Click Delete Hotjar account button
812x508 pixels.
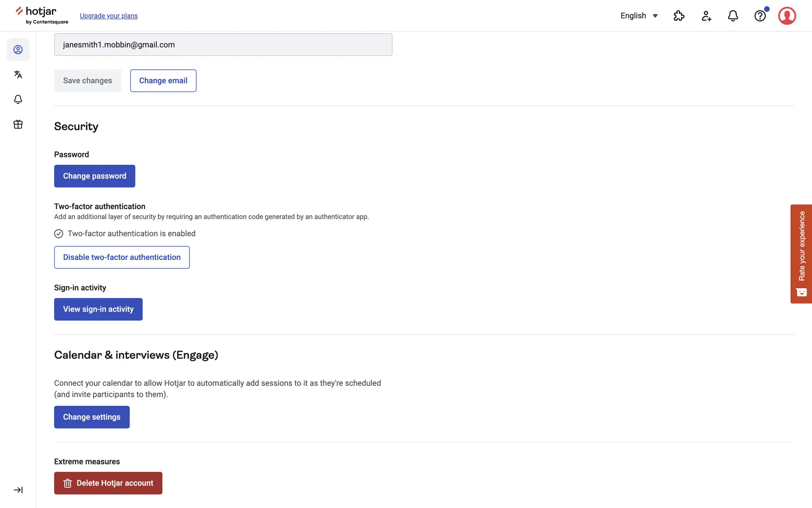pos(108,483)
